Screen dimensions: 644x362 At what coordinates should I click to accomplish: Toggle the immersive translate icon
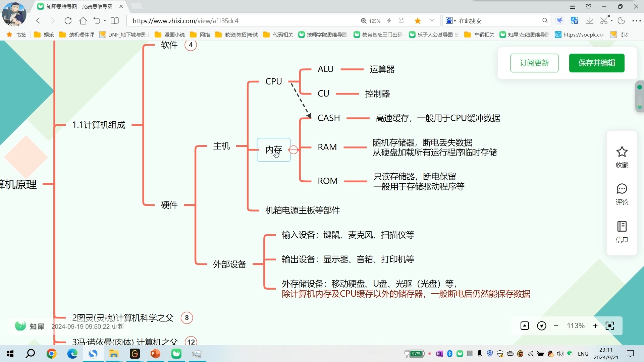coord(575,20)
